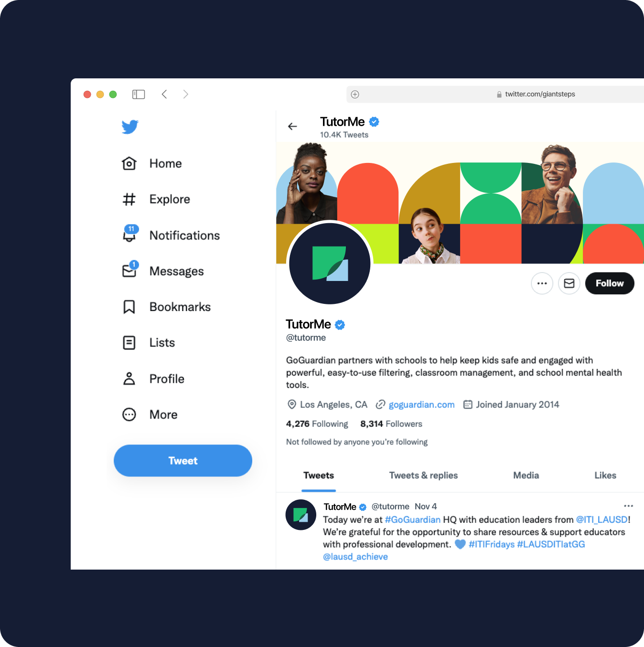Expand the More menu in sidebar

pos(150,414)
